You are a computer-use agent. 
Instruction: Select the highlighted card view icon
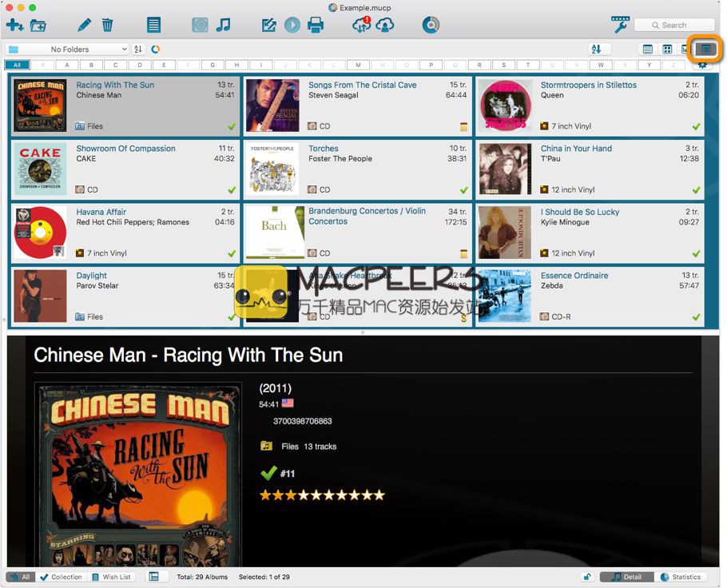tap(705, 50)
